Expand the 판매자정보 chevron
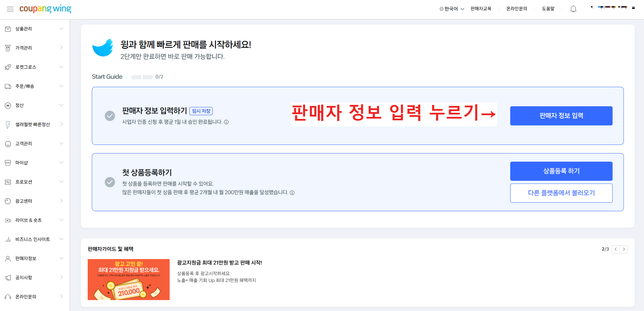Viewport: 644px width, 311px height. pos(61,258)
